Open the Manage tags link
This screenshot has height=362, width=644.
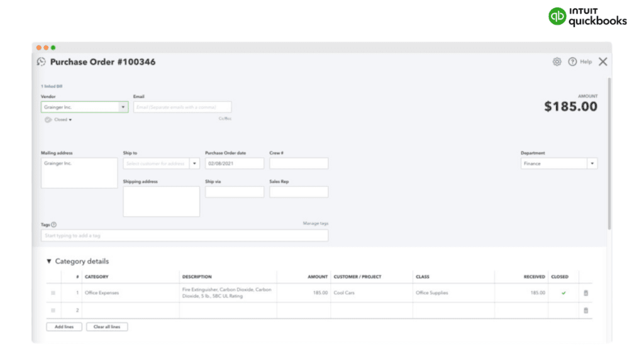point(315,224)
